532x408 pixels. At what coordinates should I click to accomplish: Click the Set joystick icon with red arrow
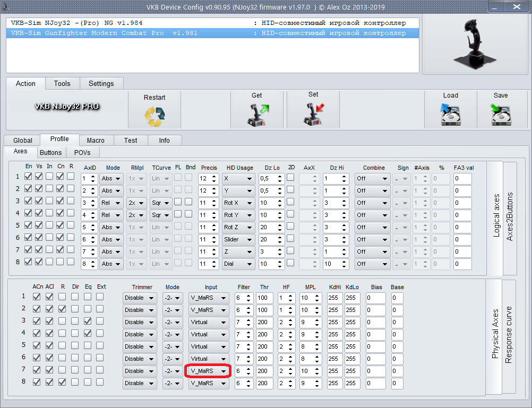[313, 114]
